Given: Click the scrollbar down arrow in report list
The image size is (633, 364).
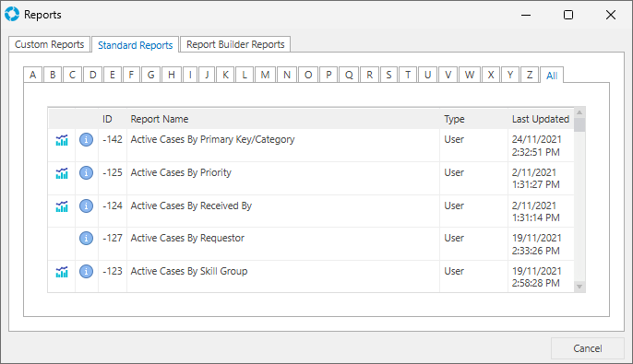Looking at the screenshot, I should pyautogui.click(x=579, y=287).
